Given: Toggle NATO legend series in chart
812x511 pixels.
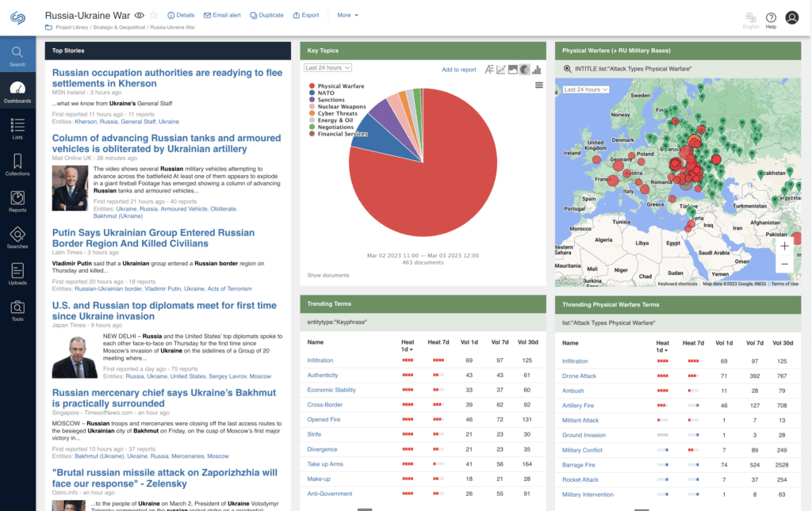Looking at the screenshot, I should pyautogui.click(x=322, y=93).
